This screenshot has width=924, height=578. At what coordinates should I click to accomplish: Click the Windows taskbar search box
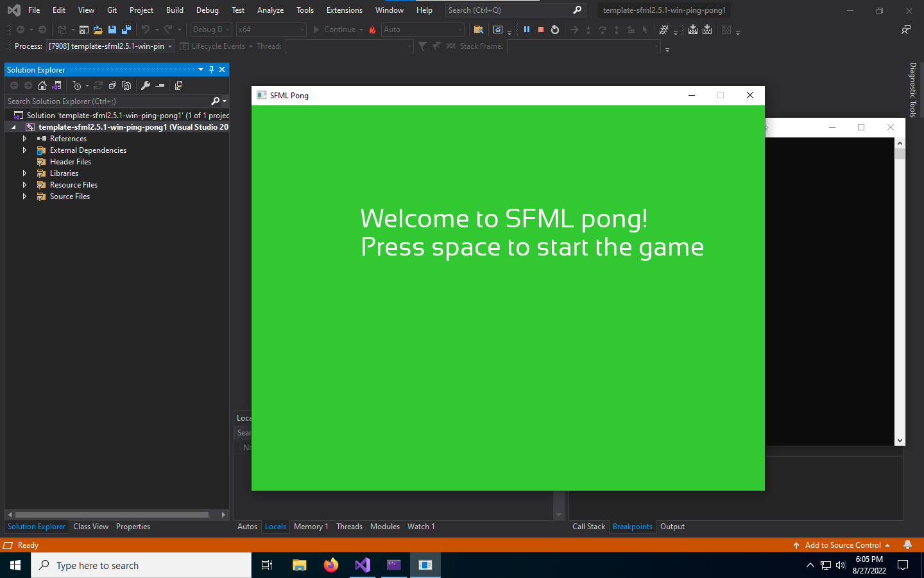(141, 565)
